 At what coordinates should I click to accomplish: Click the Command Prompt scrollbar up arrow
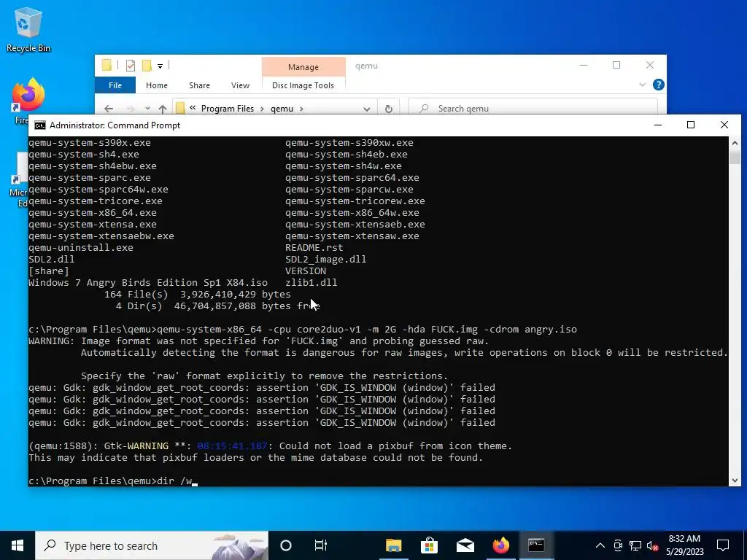click(x=735, y=142)
